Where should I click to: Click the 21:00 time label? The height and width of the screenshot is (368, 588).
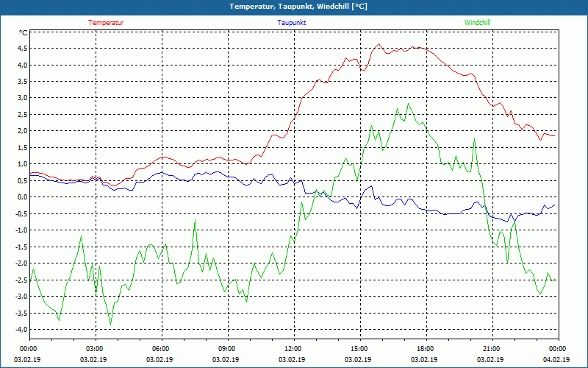491,349
